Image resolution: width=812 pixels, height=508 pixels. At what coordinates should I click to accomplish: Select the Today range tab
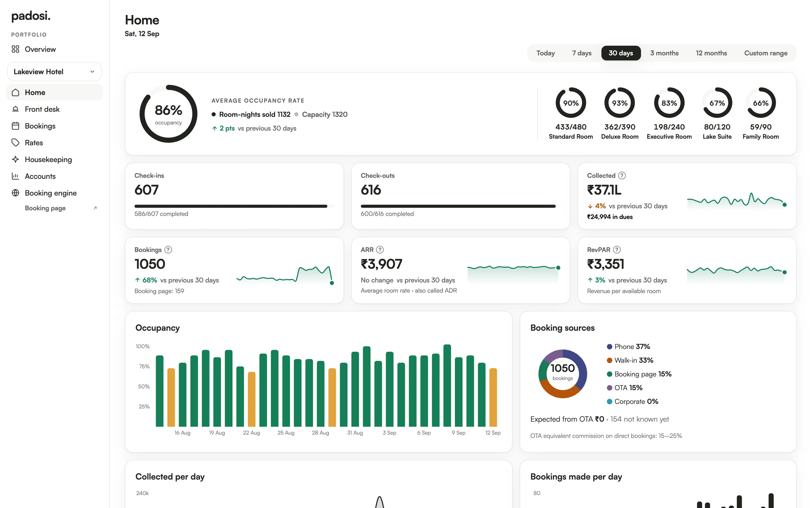[546, 53]
